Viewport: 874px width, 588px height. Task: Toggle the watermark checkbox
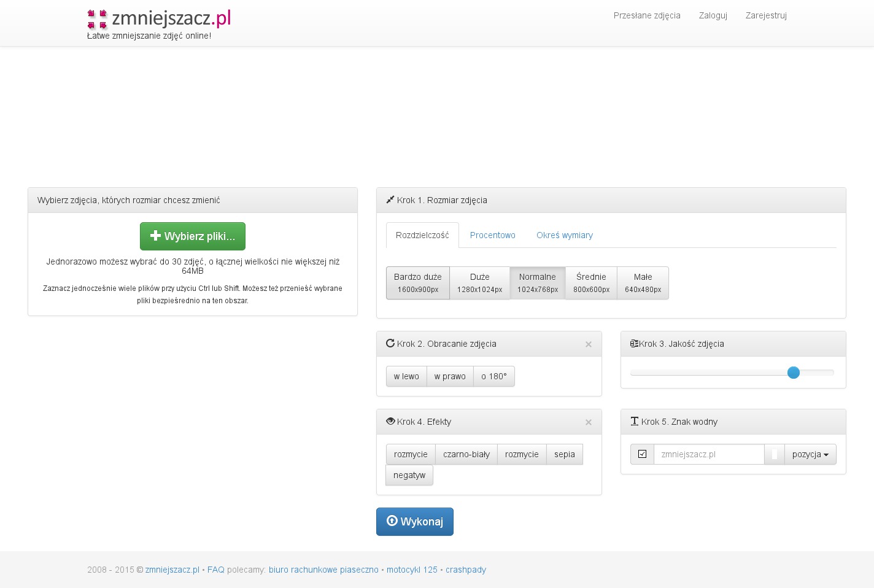pyautogui.click(x=642, y=454)
